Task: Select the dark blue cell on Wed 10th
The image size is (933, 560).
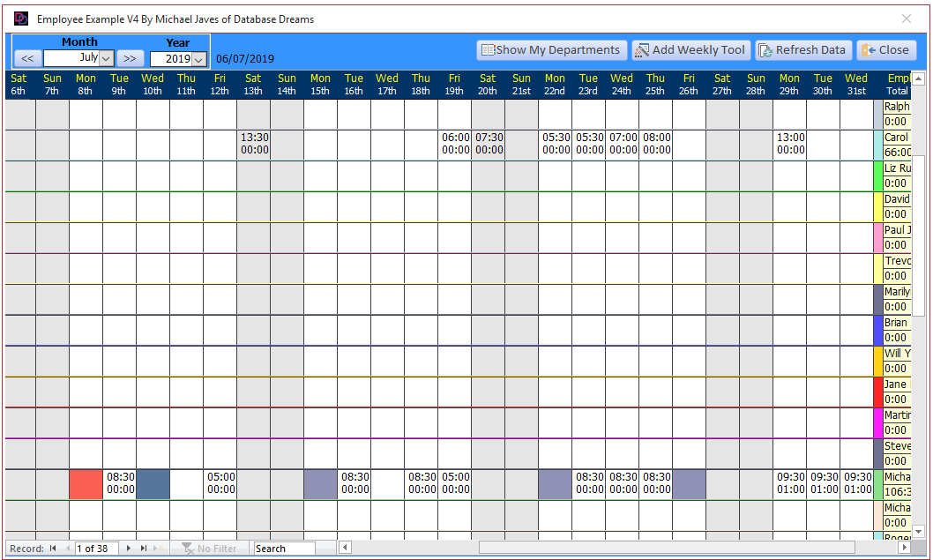Action: pos(153,484)
